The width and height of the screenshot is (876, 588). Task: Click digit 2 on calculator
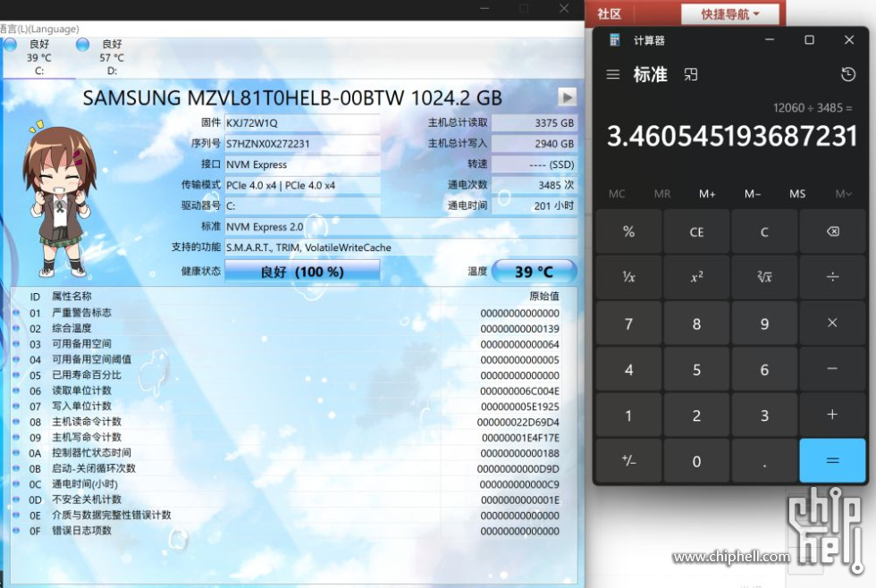point(696,415)
